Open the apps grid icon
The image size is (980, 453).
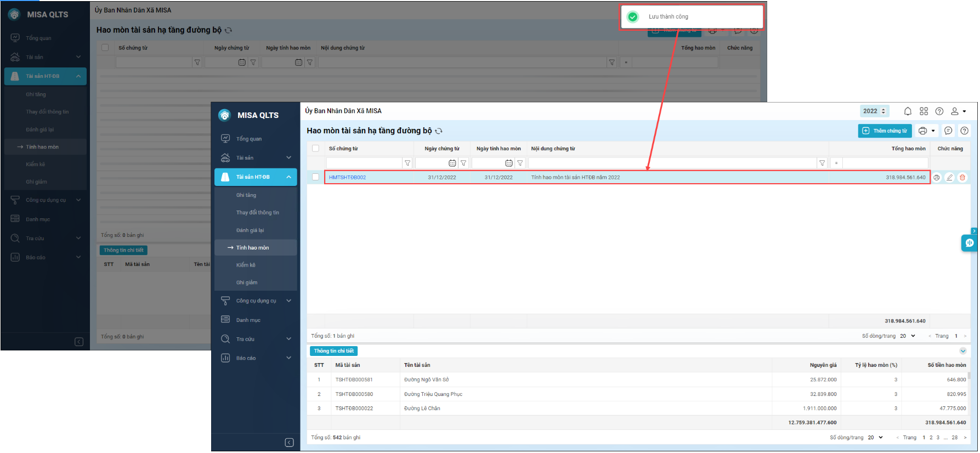coord(924,111)
